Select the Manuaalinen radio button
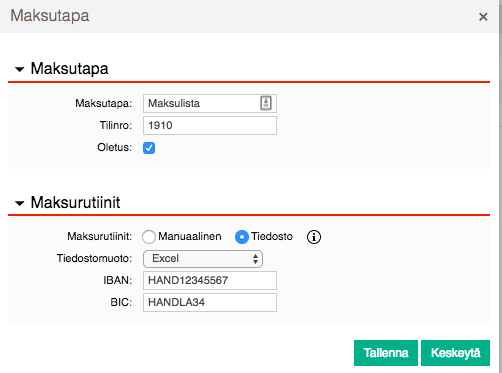Image resolution: width=502 pixels, height=373 pixels. [x=149, y=237]
